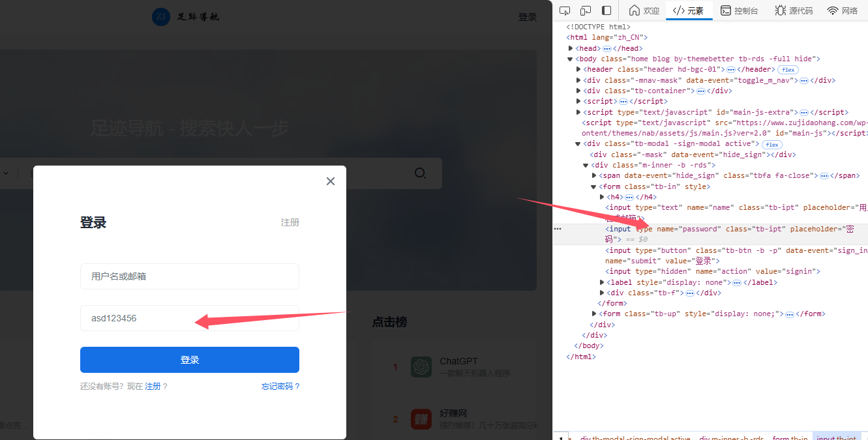Expand the header hd-bgc-01 node
Image resolution: width=868 pixels, height=440 pixels.
578,70
